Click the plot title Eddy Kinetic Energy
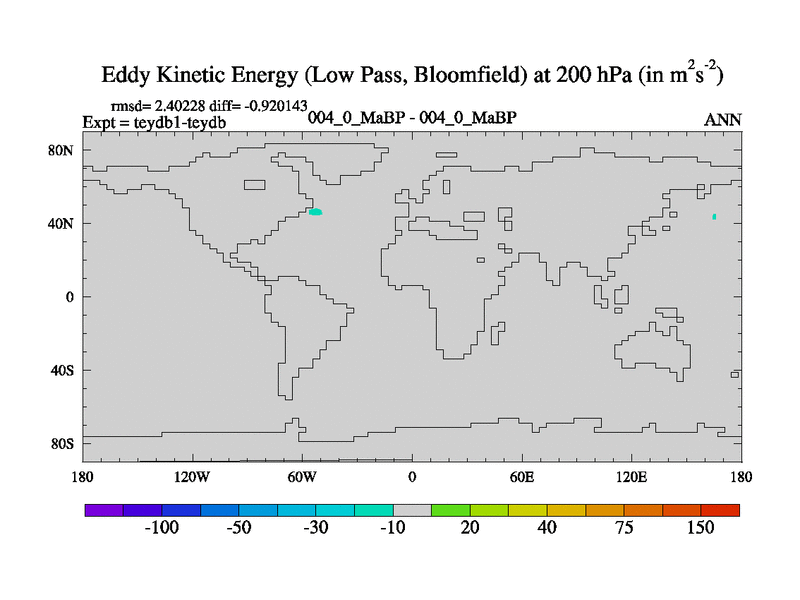This screenshot has height=600, width=800. 412,75
